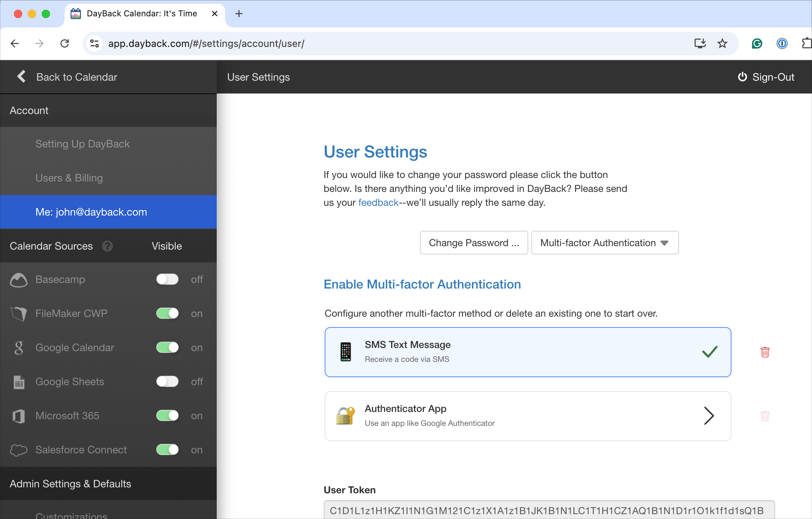Click the Sign-Out power icon
Screen dimensions: 812x519
742,77
